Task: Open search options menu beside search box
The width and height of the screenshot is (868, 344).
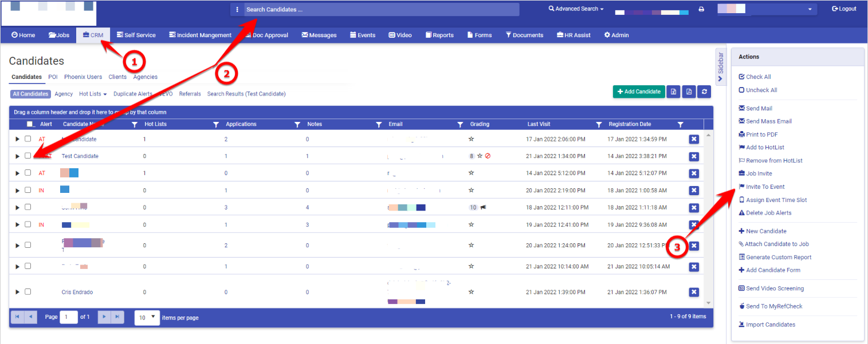Action: 237,10
